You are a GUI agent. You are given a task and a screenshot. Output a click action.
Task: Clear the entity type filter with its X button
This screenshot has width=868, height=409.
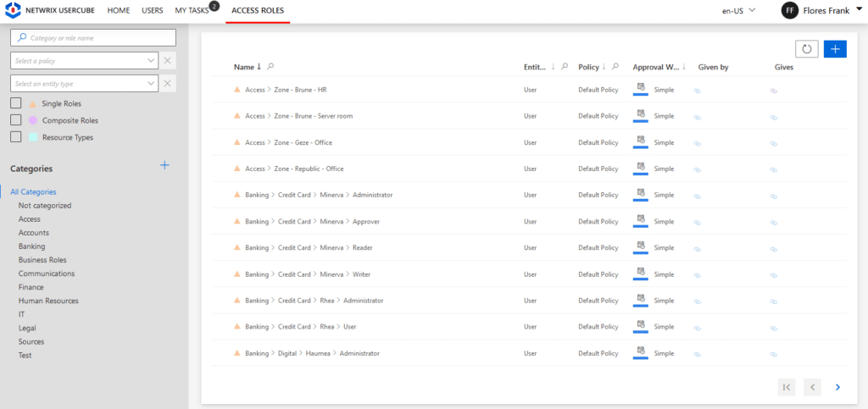169,84
